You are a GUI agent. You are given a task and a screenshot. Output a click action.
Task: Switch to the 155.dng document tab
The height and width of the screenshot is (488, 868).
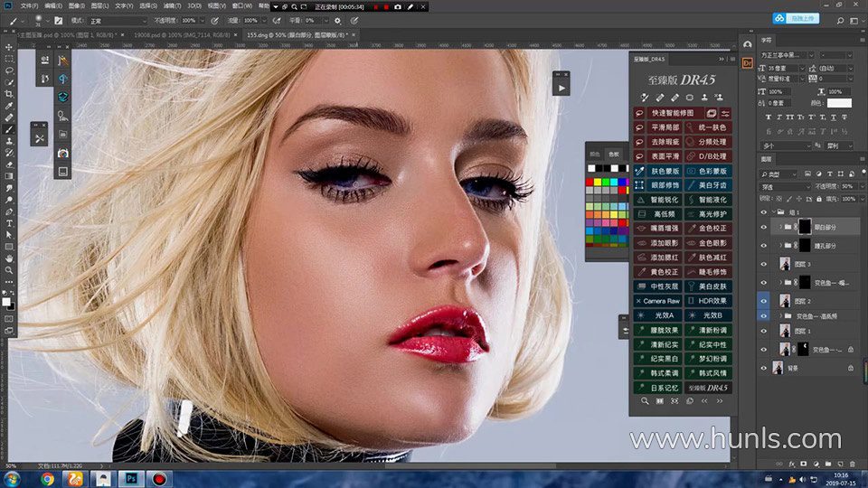[297, 35]
